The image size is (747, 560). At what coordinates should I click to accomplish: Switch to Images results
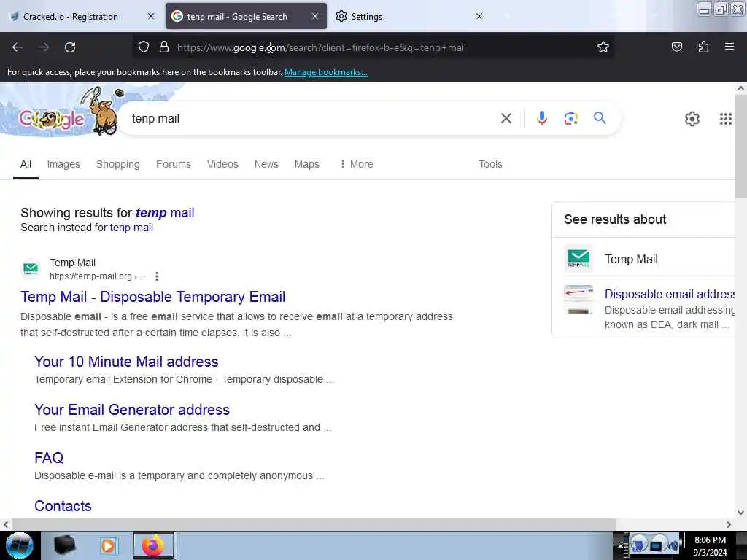click(x=63, y=164)
